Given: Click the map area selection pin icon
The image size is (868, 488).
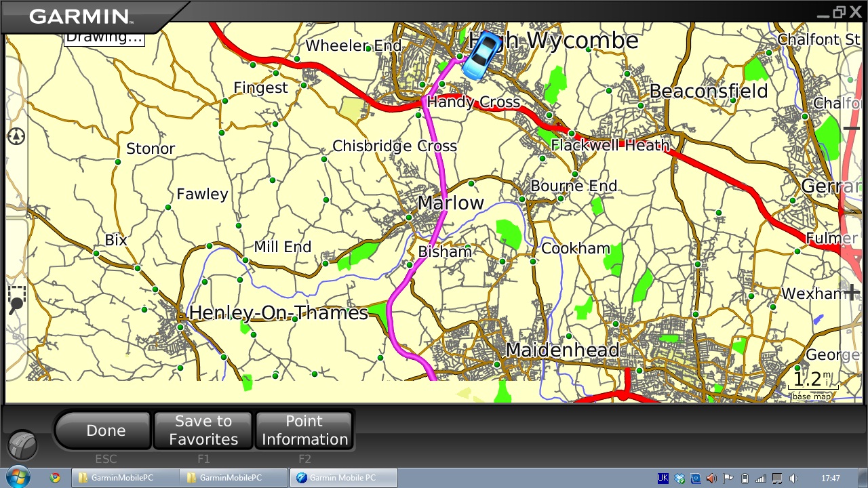Looking at the screenshot, I should (x=16, y=299).
